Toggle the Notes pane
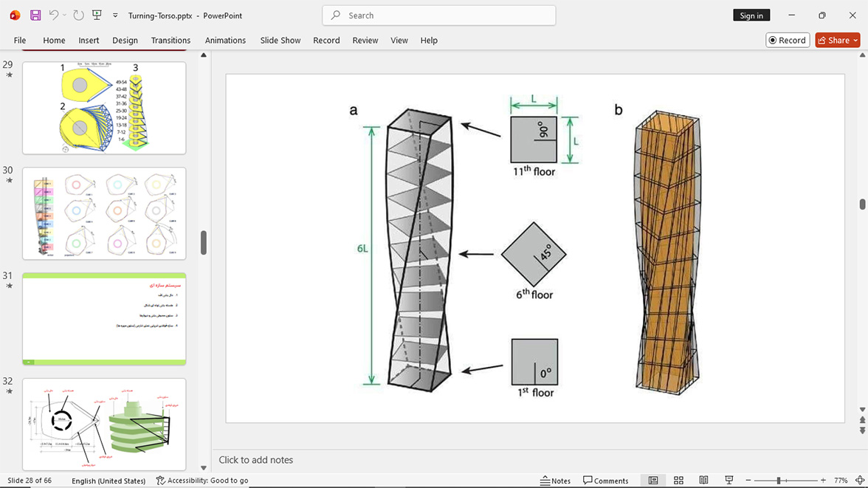868x488 pixels. click(555, 480)
